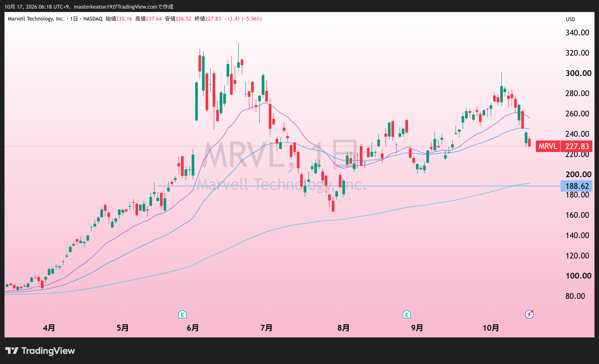Image resolution: width=599 pixels, height=364 pixels.
Task: Click the NASDAQ exchange label
Action: (93, 19)
